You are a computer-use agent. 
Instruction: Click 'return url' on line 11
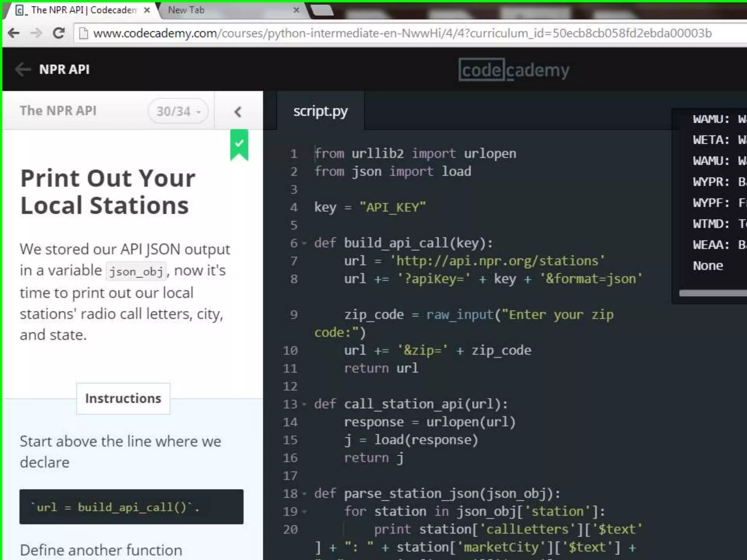pyautogui.click(x=381, y=368)
